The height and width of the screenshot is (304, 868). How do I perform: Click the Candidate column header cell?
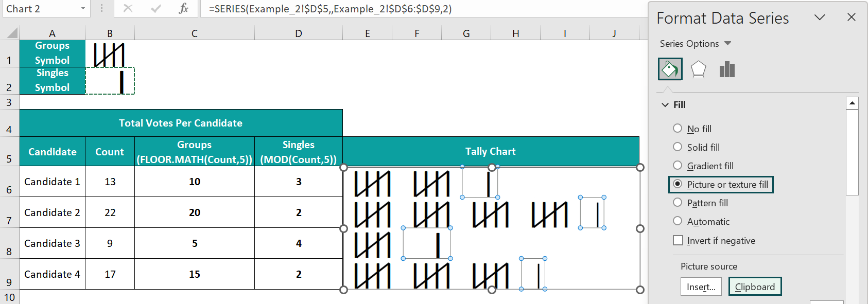click(x=52, y=152)
